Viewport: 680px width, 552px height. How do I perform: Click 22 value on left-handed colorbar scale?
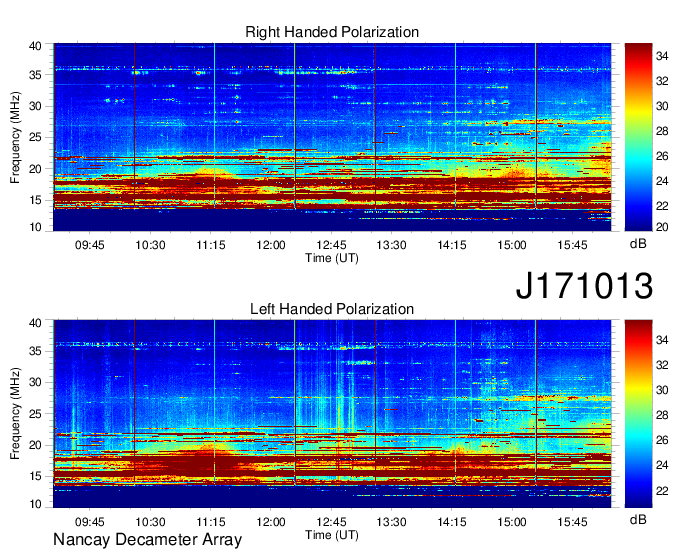tap(662, 491)
